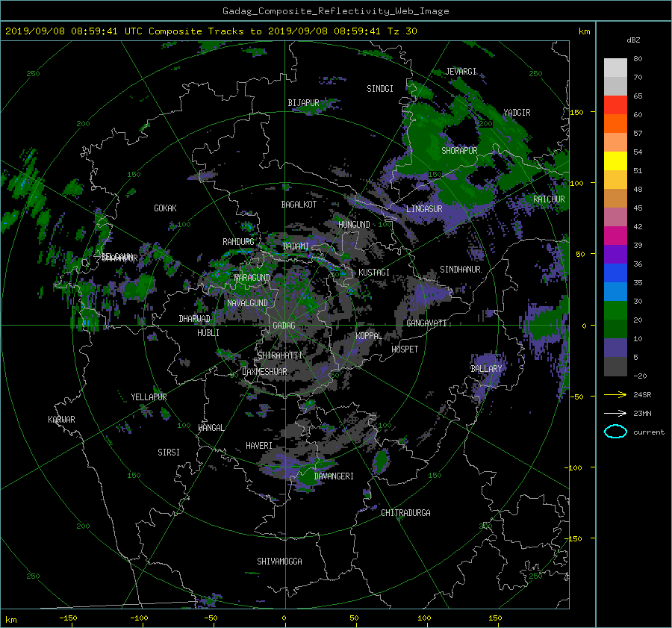
Task: Click the DAVANGERI city label
Action: 334,476
